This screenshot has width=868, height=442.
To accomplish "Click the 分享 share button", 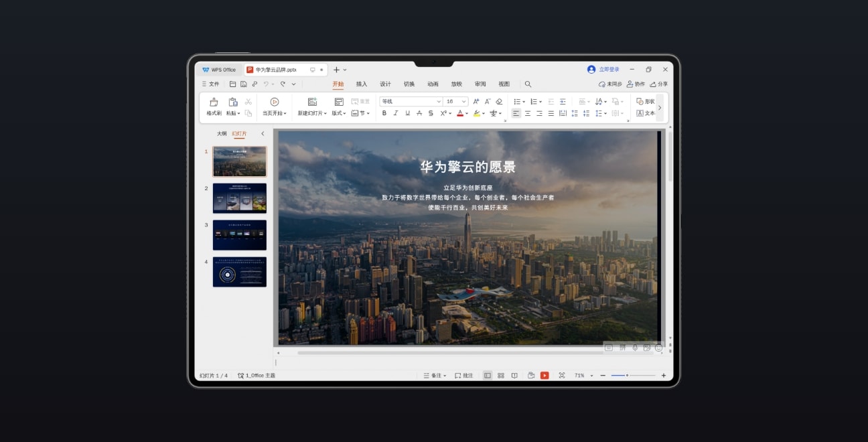I will pyautogui.click(x=658, y=84).
